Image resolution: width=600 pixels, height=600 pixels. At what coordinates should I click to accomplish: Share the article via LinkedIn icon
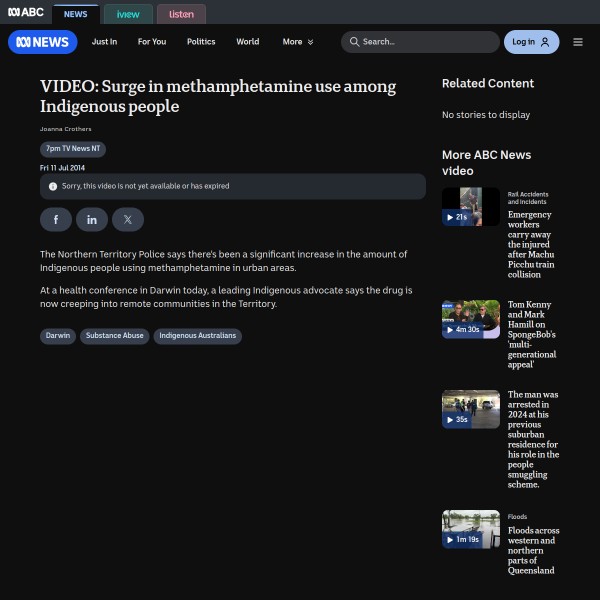[x=92, y=219]
